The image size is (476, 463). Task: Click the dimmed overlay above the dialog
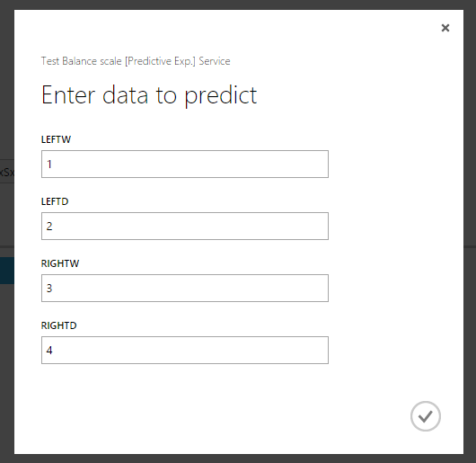coord(238,4)
